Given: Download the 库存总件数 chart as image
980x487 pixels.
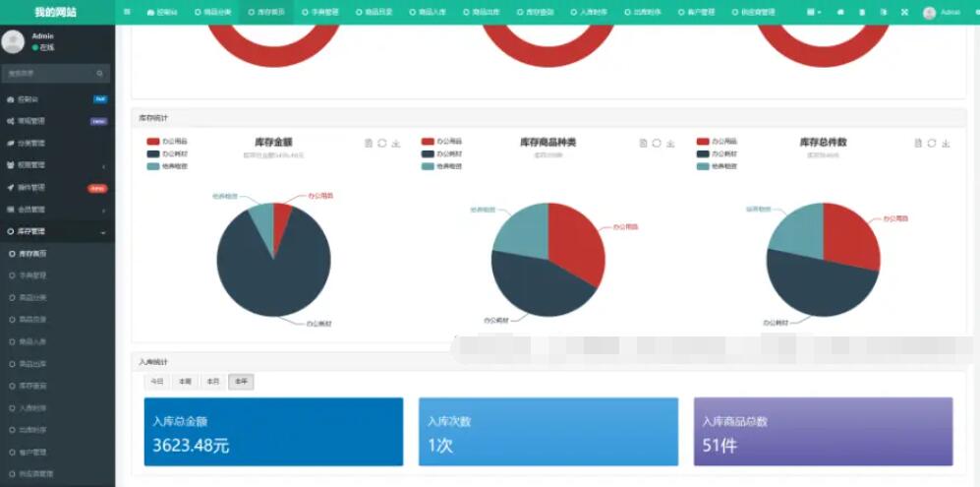Looking at the screenshot, I should tap(946, 144).
